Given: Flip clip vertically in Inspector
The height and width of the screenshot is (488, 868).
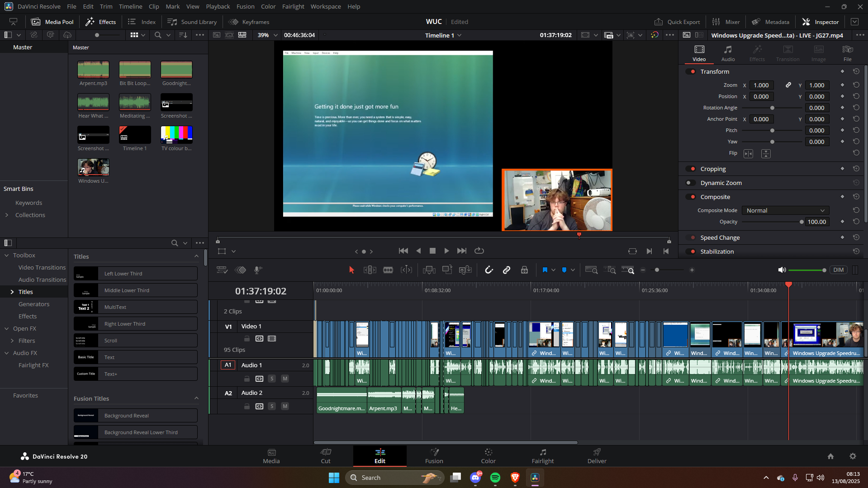Looking at the screenshot, I should pyautogui.click(x=766, y=154).
